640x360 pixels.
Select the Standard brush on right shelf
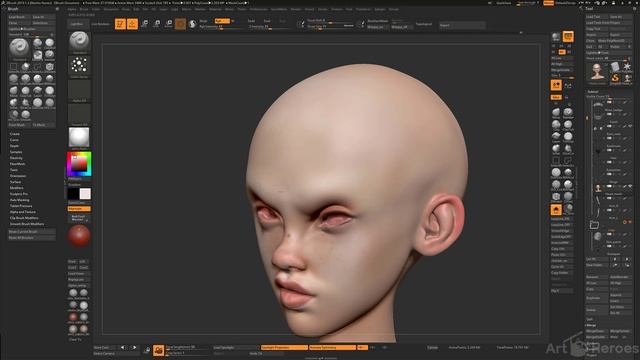click(568, 113)
